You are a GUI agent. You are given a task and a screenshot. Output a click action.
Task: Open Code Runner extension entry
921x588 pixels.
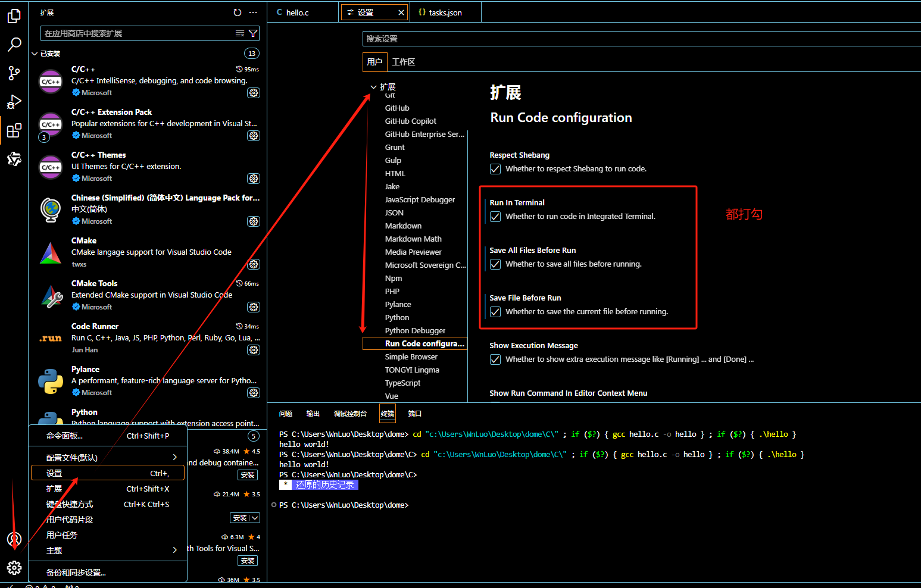coord(148,338)
